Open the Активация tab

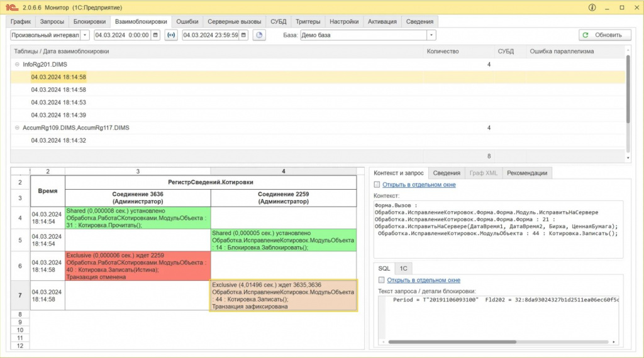coord(382,22)
